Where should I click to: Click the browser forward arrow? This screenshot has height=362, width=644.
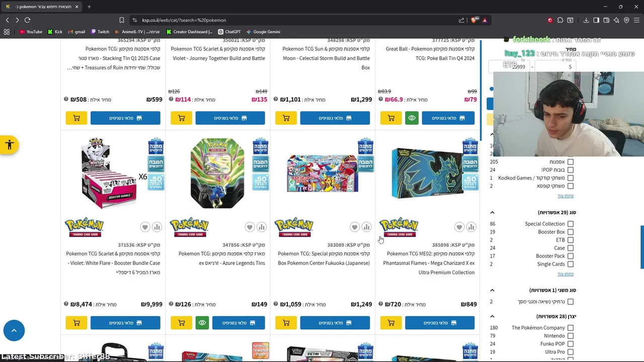pos(17,20)
